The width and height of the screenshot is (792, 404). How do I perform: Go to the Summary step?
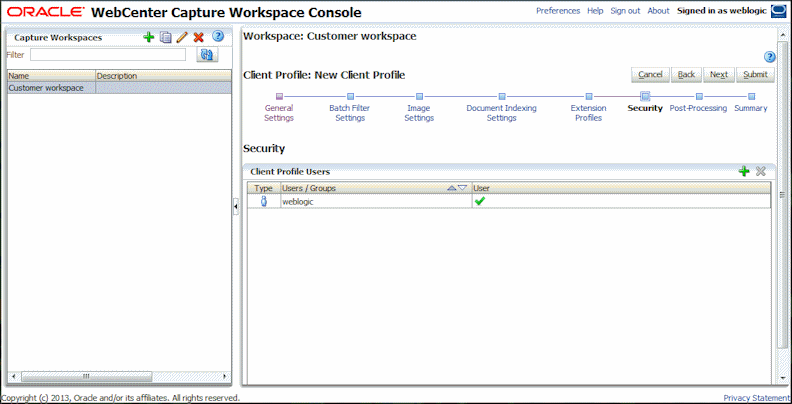[751, 103]
